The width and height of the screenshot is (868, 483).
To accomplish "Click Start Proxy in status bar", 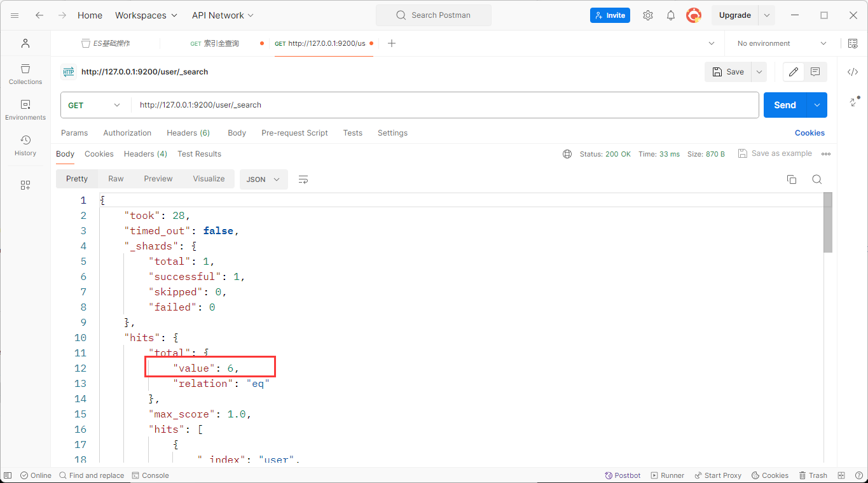I will pos(718,475).
